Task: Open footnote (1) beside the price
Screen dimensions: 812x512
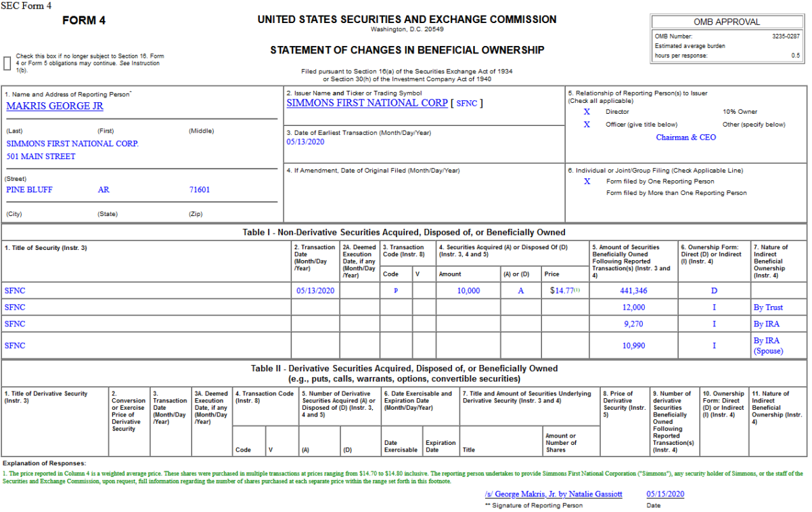Action: coord(577,290)
